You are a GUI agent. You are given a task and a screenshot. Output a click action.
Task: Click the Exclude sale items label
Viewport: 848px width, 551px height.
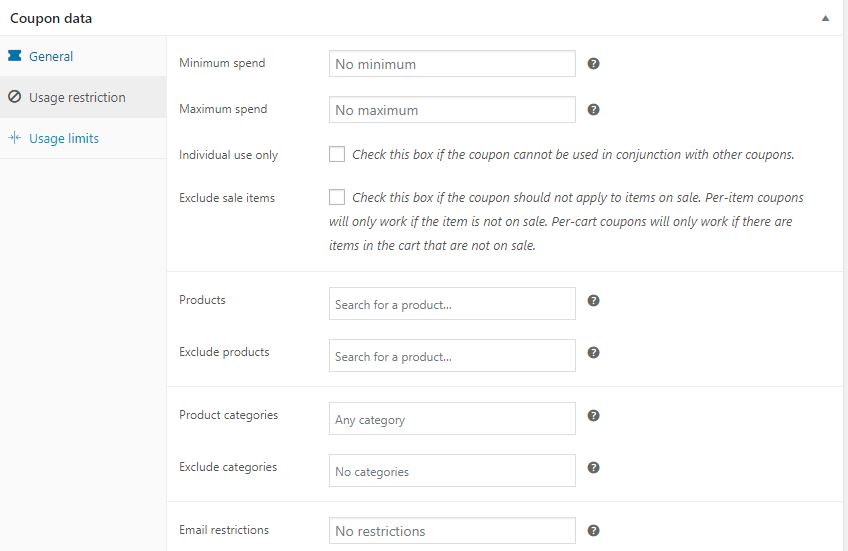tap(227, 198)
